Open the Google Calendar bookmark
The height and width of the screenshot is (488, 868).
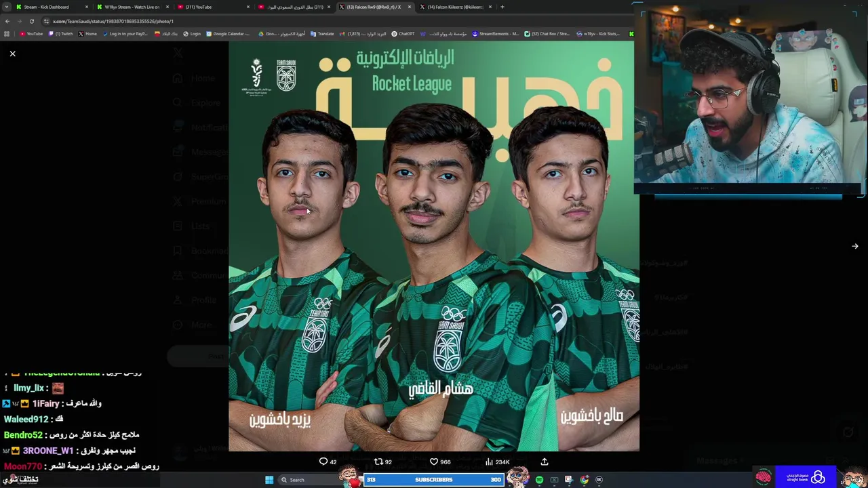[x=229, y=34]
